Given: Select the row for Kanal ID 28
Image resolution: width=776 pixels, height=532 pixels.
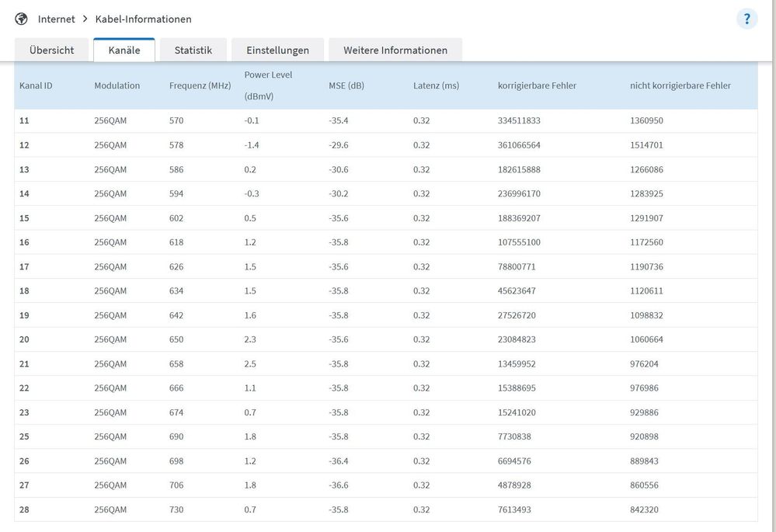Looking at the screenshot, I should point(24,509).
